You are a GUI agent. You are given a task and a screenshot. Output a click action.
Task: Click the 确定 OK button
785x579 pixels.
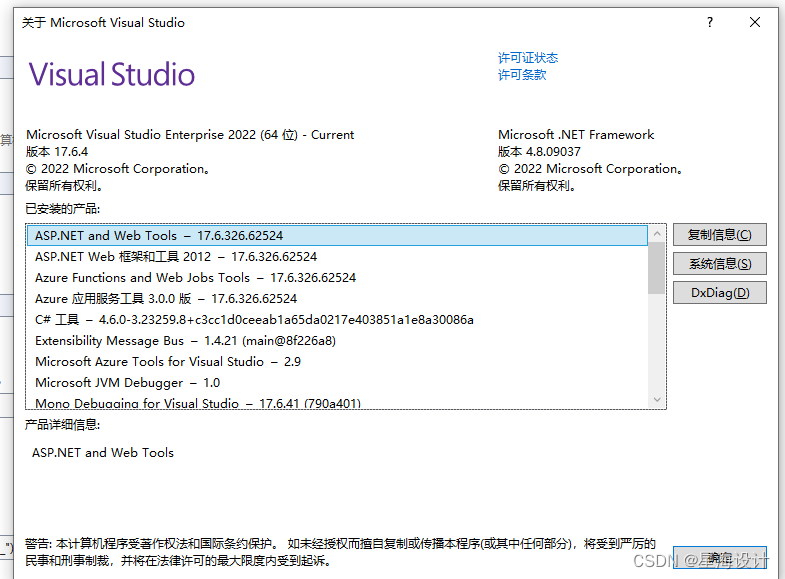[x=719, y=557]
